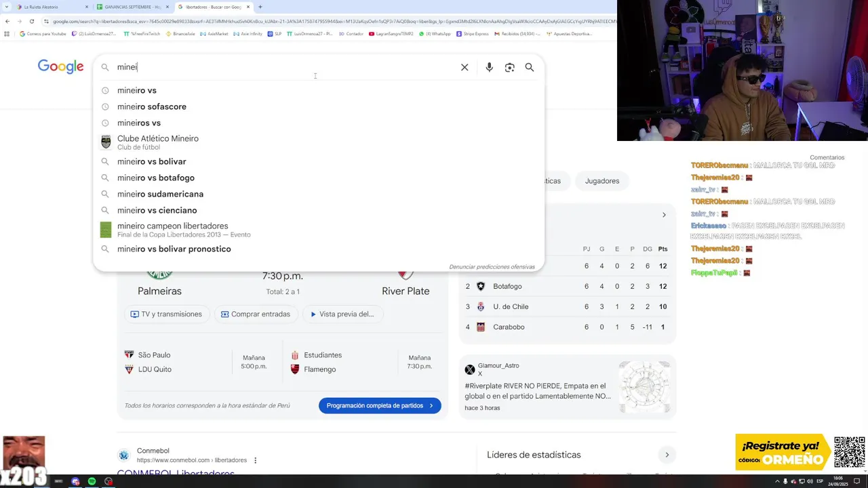Image resolution: width=868 pixels, height=488 pixels.
Task: Click the Glamour_Astro X post icon
Action: pyautogui.click(x=470, y=369)
